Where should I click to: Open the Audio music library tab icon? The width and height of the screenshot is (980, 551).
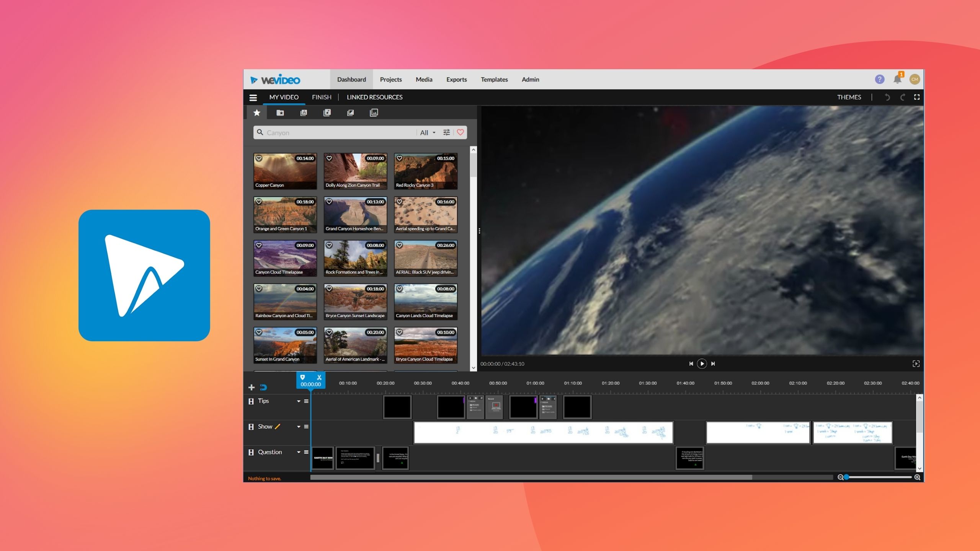[x=327, y=112]
